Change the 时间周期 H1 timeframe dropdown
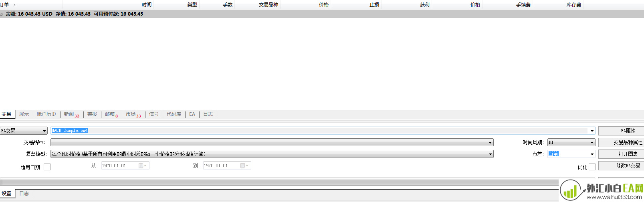This screenshot has width=644, height=202. pyautogui.click(x=592, y=143)
